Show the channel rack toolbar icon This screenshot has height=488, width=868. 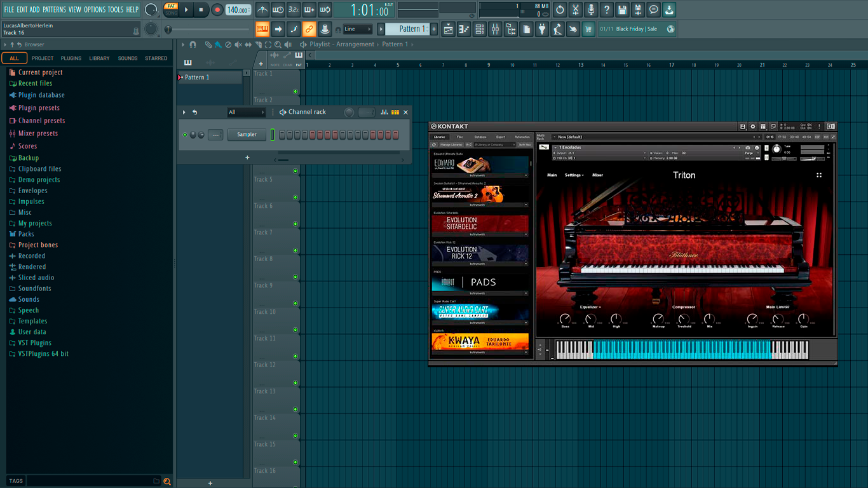[x=480, y=29]
